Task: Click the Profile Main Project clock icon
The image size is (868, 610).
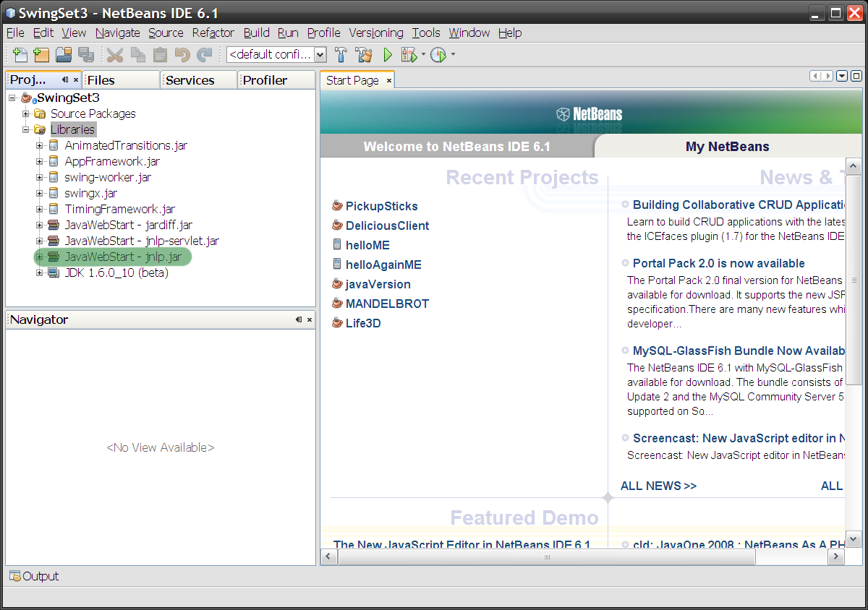Action: coord(438,55)
